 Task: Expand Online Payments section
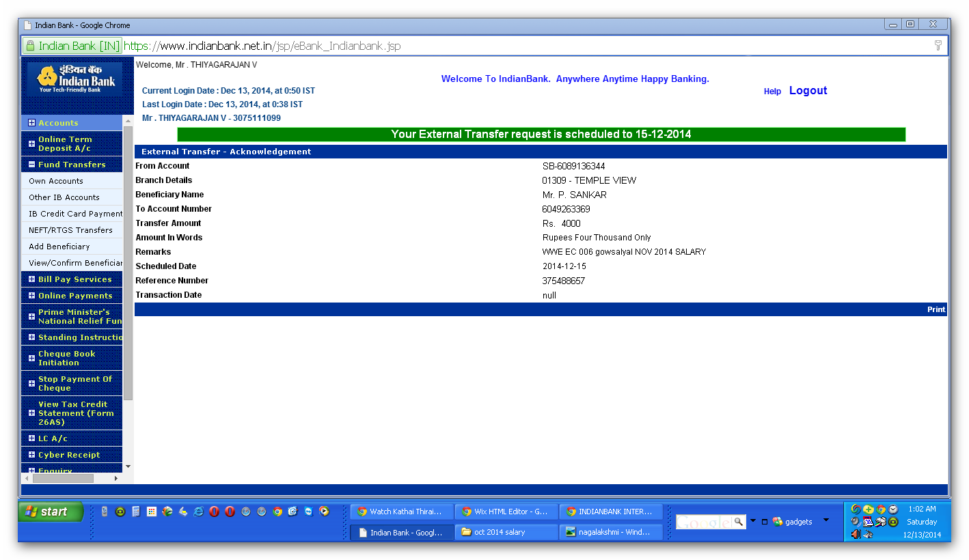[x=31, y=296]
